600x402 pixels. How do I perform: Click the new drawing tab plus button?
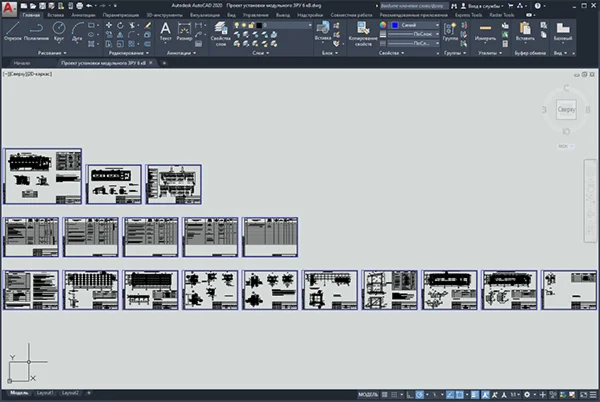[165, 63]
